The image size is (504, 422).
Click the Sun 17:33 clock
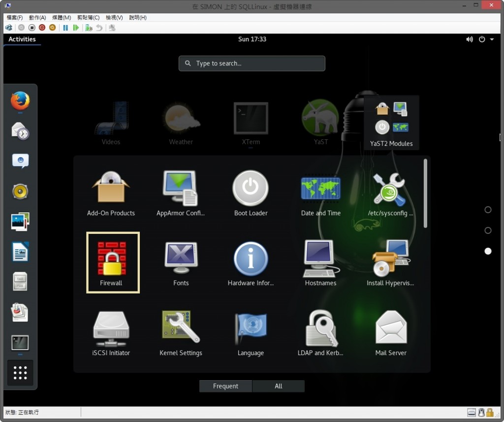[x=252, y=39]
